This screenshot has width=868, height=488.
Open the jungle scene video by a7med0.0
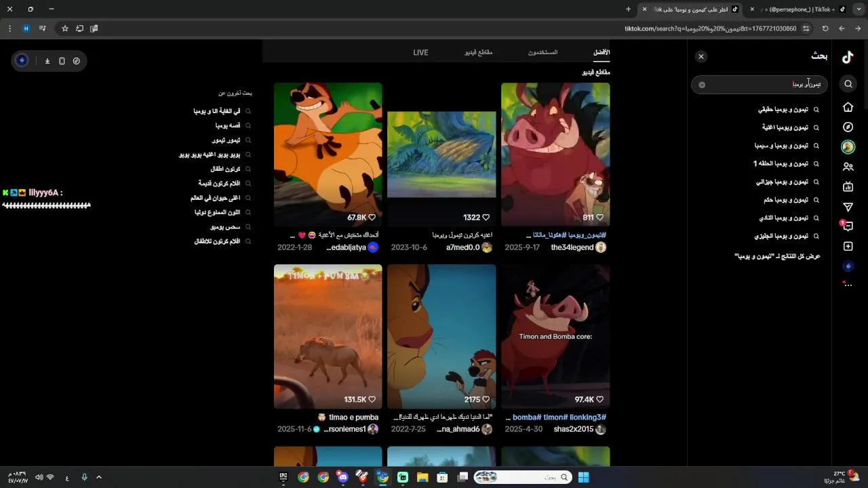pyautogui.click(x=441, y=155)
